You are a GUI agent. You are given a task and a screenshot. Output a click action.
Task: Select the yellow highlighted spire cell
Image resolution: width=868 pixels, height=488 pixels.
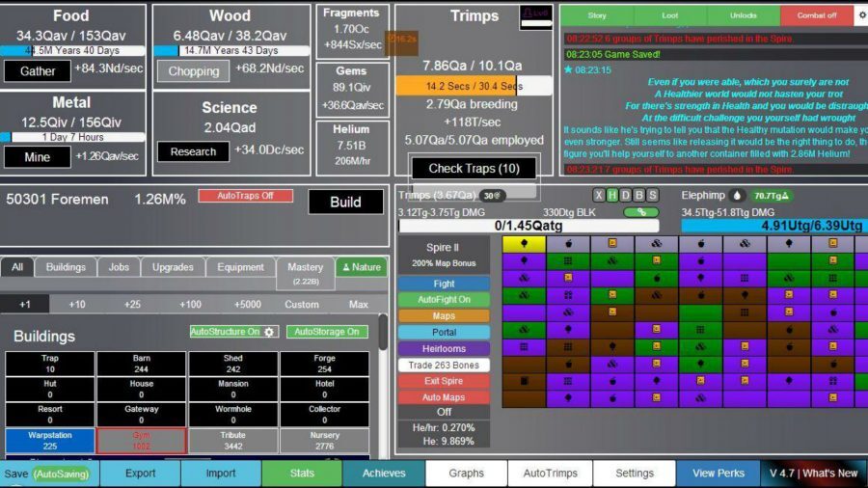point(524,244)
